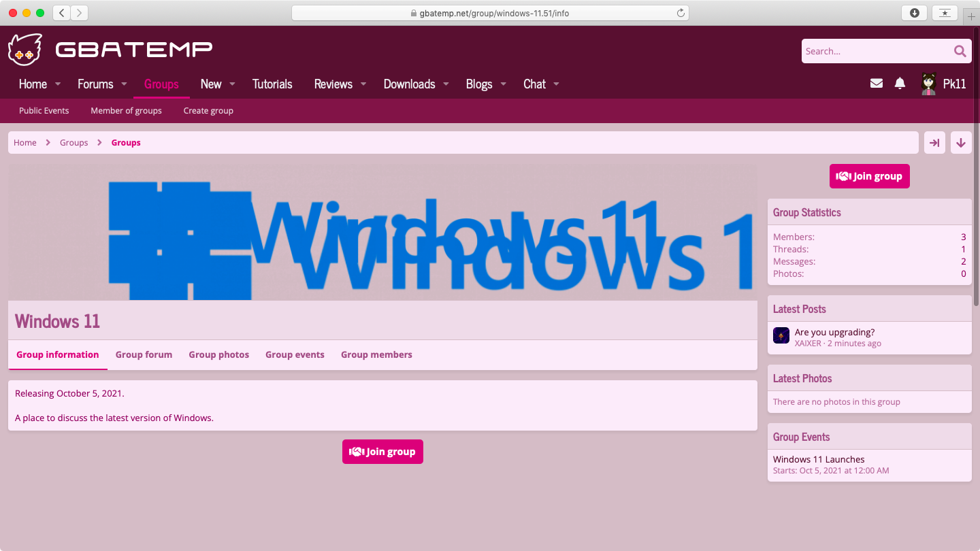Screen dimensions: 980x551
Task: Click the Pk11 user avatar
Action: click(928, 84)
